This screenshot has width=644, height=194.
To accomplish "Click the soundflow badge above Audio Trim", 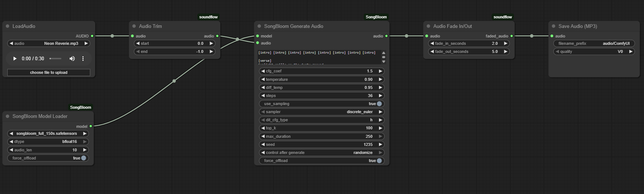I will point(208,17).
